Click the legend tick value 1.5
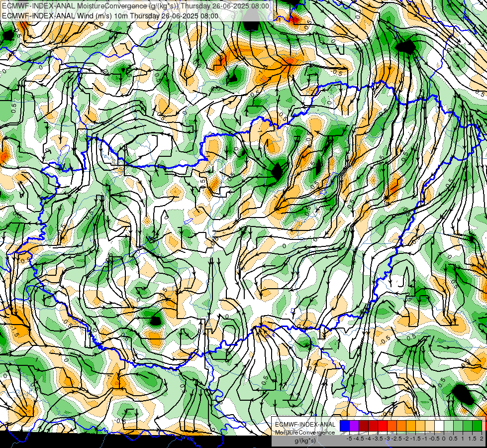This screenshot has height=448, width=487. point(473,439)
